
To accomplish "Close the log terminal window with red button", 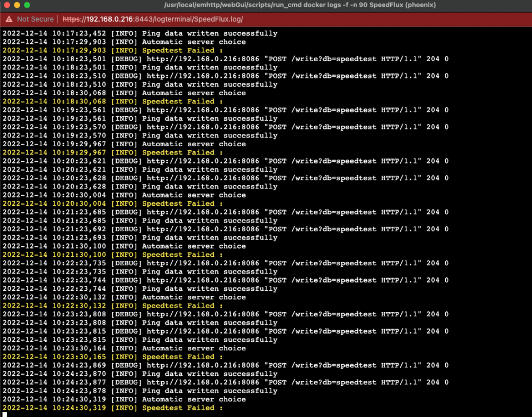I will point(7,5).
